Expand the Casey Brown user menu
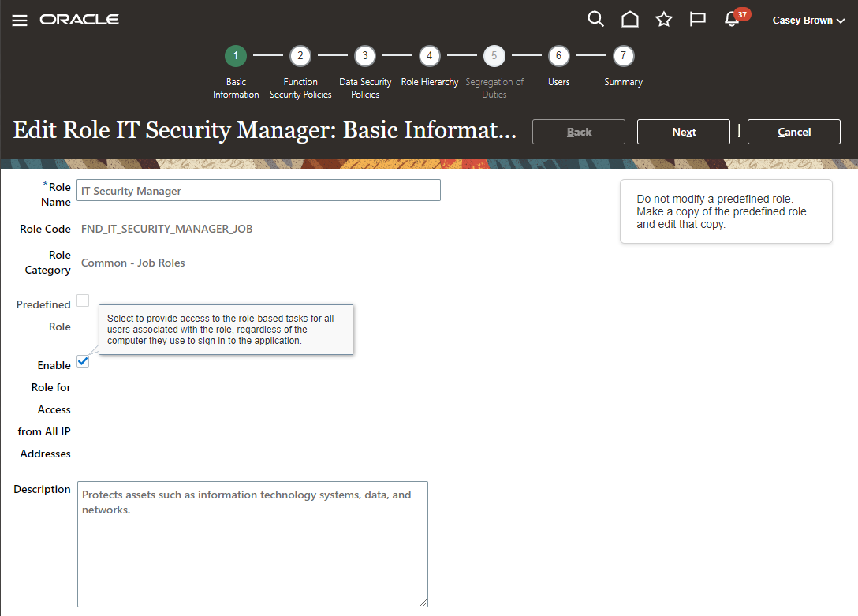 pyautogui.click(x=808, y=21)
